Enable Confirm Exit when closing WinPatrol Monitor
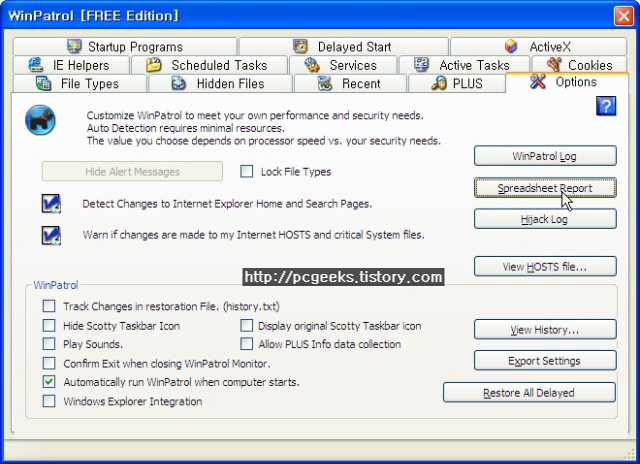This screenshot has width=640, height=464. [x=49, y=363]
